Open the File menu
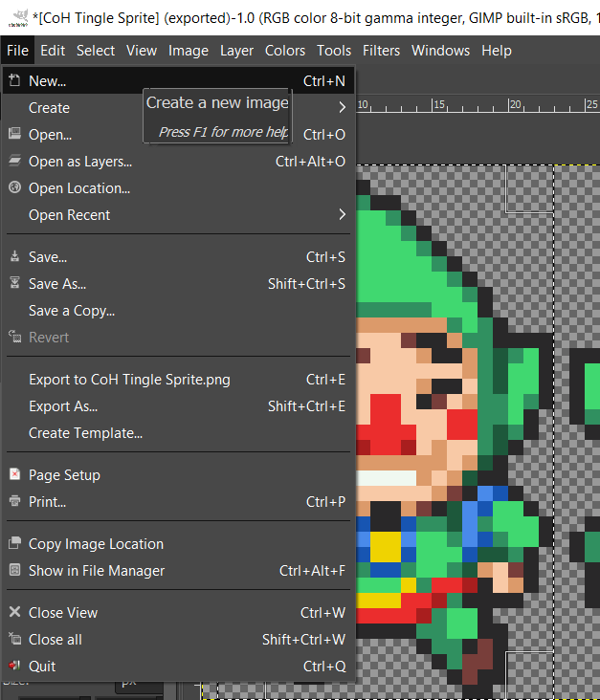 [x=17, y=51]
